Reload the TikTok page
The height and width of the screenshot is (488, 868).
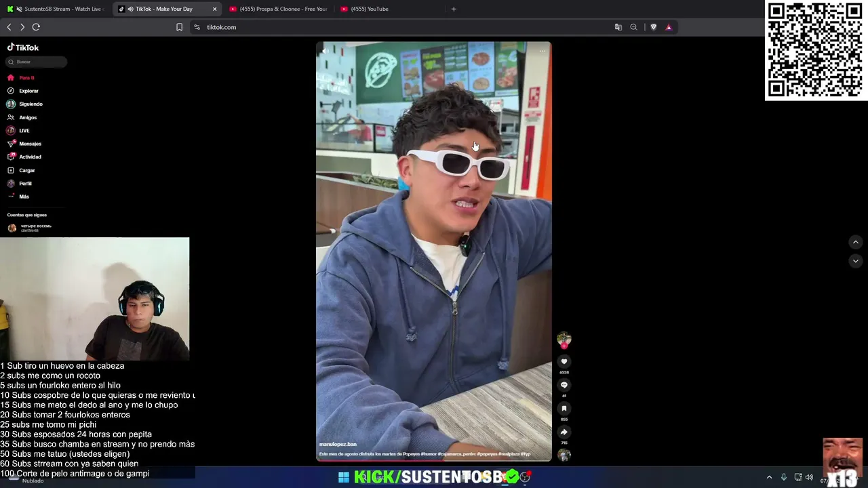click(36, 27)
